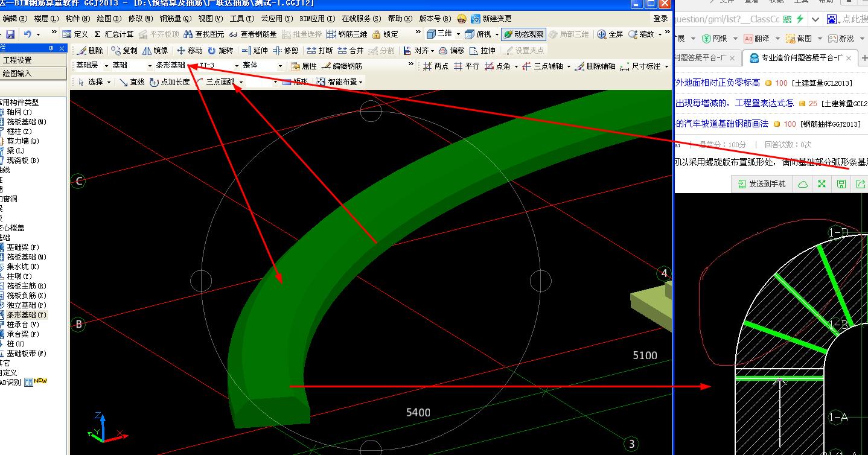
Task: Switch to 全屏 fullscreen view
Action: 610,34
